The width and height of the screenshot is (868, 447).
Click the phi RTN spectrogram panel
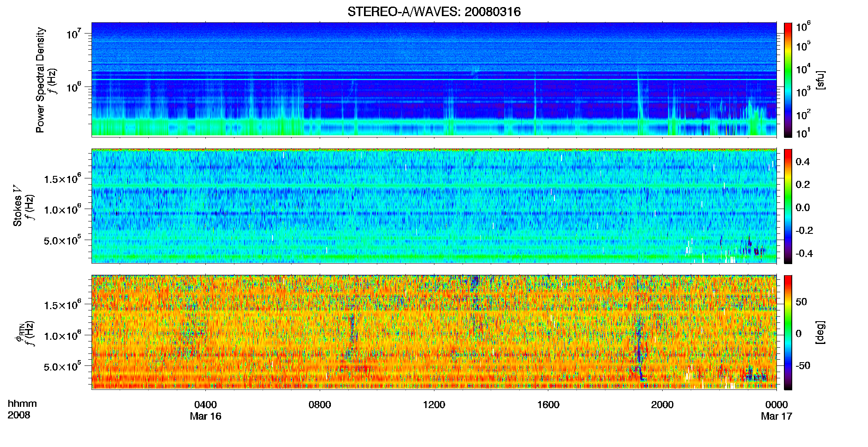[x=434, y=332]
